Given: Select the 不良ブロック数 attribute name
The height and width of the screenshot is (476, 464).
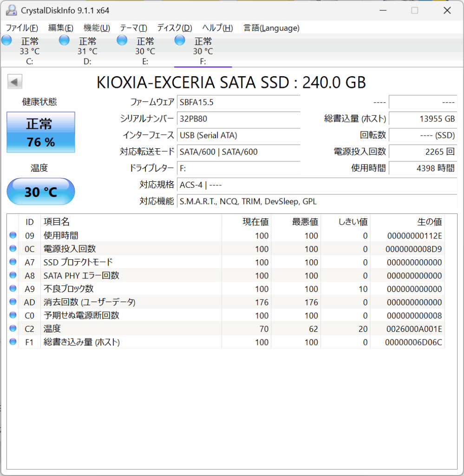Looking at the screenshot, I should point(69,289).
